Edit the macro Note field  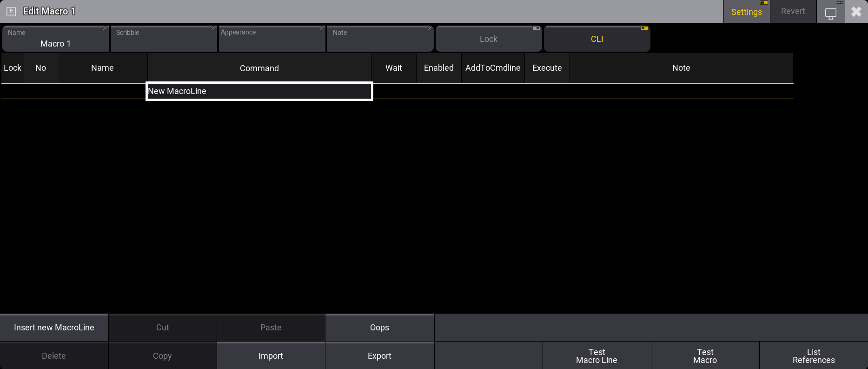tap(380, 39)
